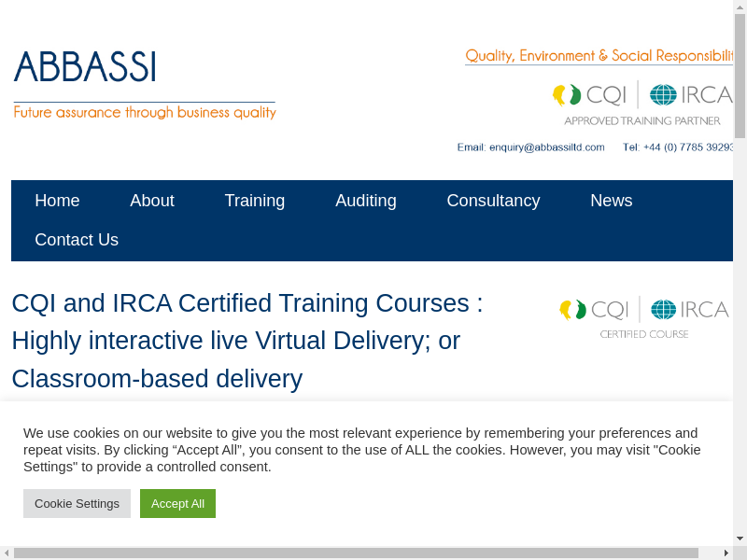Open the Contact Us page
This screenshot has width=747, height=560.
click(x=77, y=240)
